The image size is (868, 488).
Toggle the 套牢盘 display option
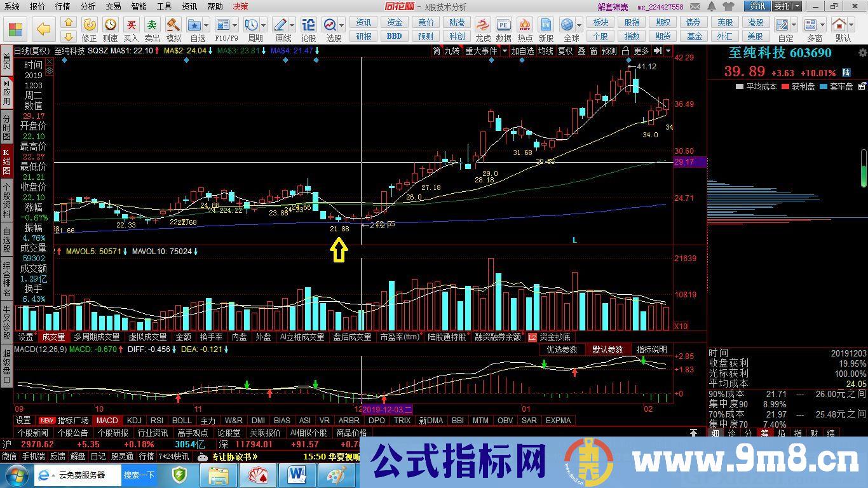pyautogui.click(x=841, y=87)
